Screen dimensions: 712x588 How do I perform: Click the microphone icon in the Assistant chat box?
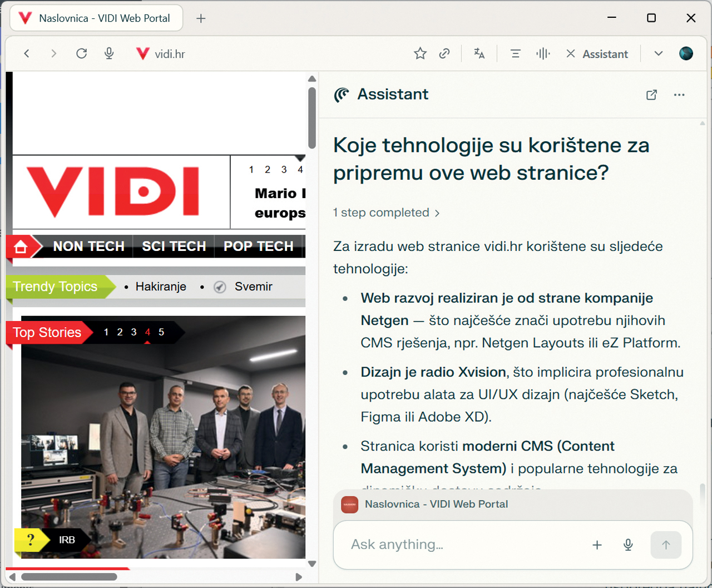[628, 545]
